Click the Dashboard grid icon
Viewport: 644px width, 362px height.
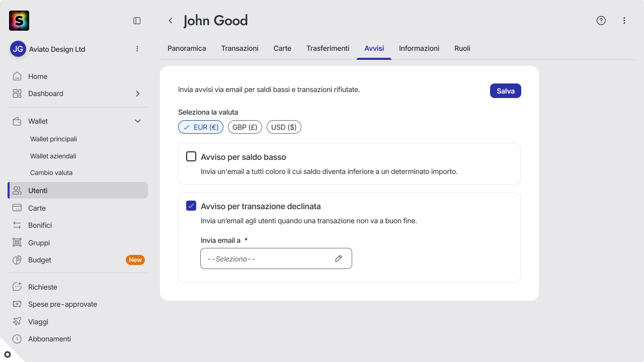click(x=17, y=94)
